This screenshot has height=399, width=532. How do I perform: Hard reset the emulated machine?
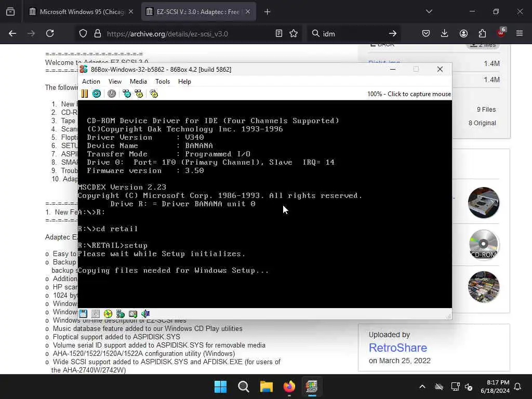(x=97, y=94)
